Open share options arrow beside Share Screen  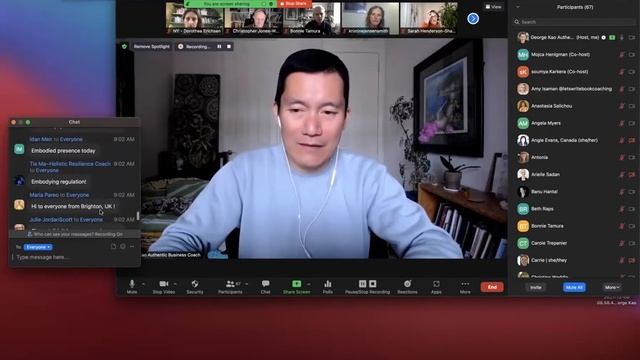click(309, 284)
